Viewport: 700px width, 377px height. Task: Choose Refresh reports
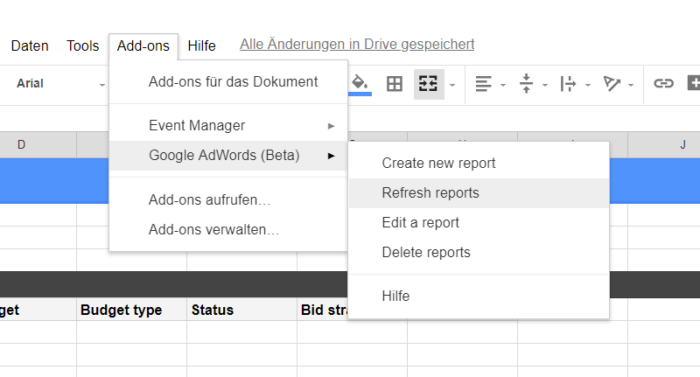479,193
